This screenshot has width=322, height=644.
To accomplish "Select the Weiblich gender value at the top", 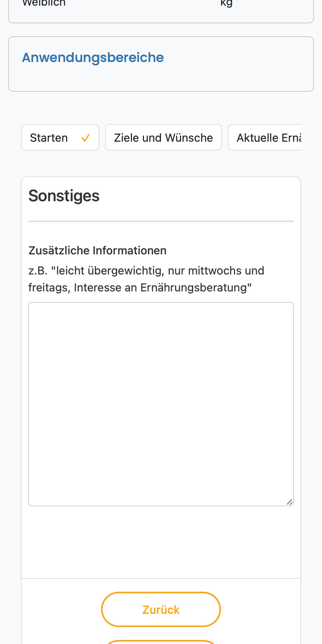I will click(44, 3).
